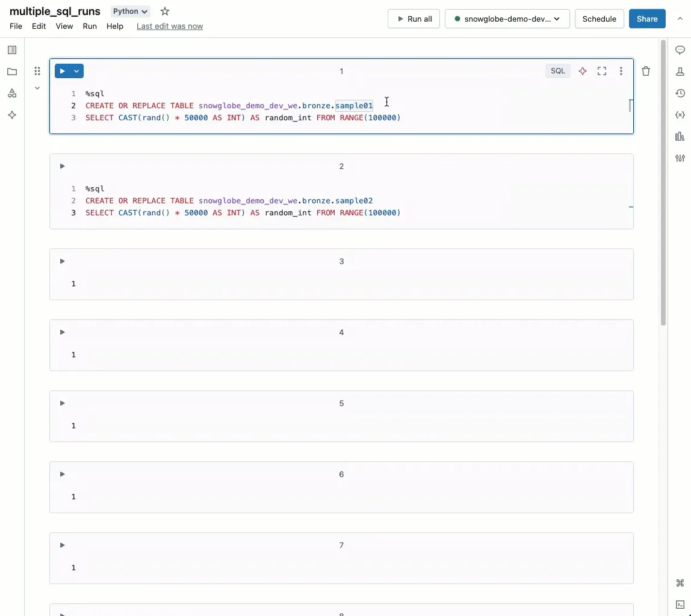The image size is (691, 616).
Task: Run cell 1 with the blue play button
Action: (x=62, y=71)
